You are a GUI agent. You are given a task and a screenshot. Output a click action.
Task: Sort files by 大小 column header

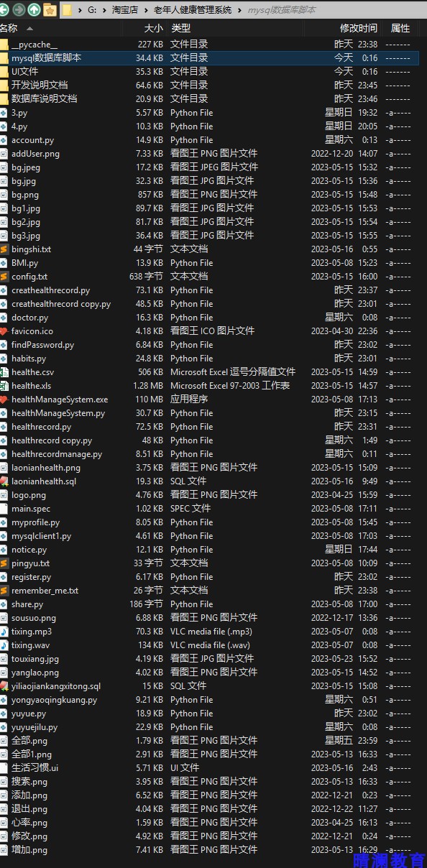tap(152, 28)
